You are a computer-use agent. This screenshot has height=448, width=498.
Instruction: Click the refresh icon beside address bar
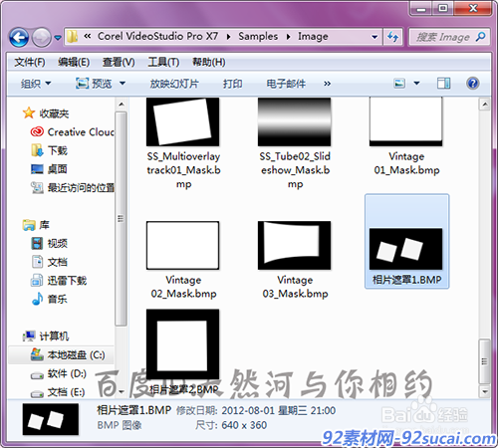point(393,37)
